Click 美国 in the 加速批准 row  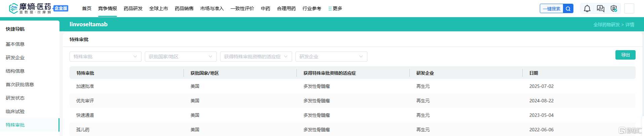195,86
